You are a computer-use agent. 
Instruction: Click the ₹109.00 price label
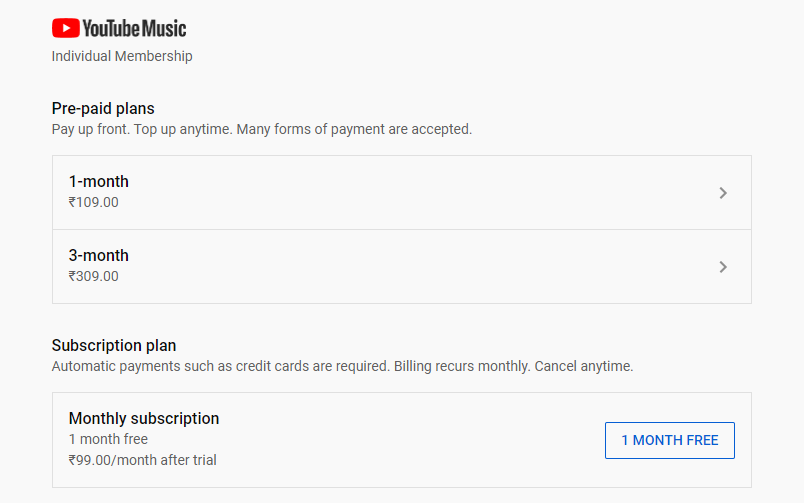pyautogui.click(x=94, y=202)
